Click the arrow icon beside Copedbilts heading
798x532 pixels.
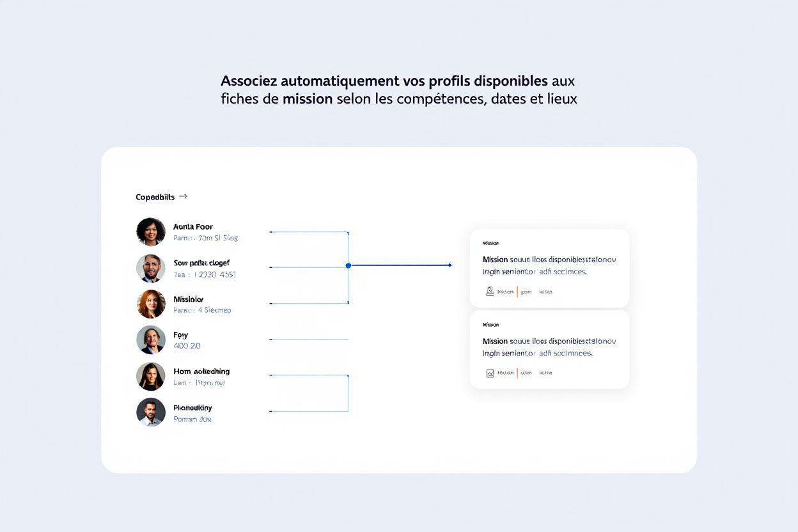click(183, 196)
